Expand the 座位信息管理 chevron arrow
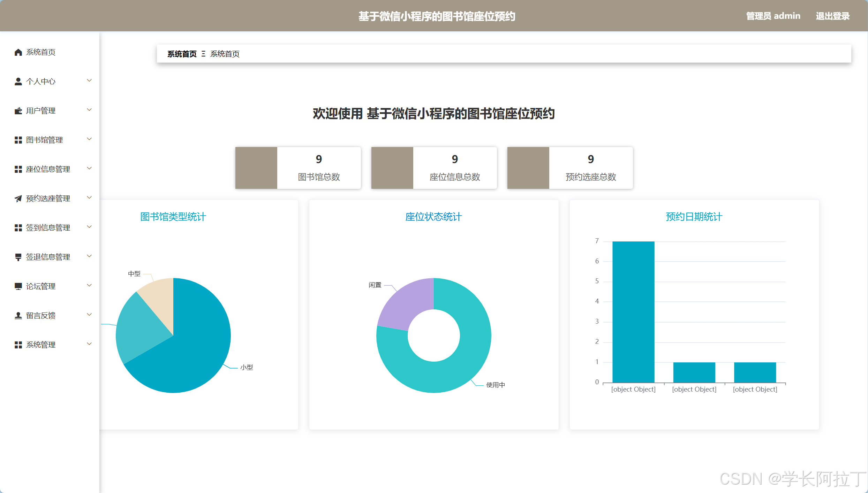Viewport: 868px width, 493px height. [x=89, y=169]
